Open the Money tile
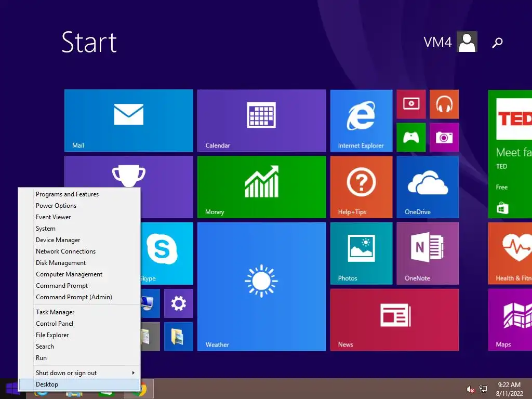 pos(262,187)
